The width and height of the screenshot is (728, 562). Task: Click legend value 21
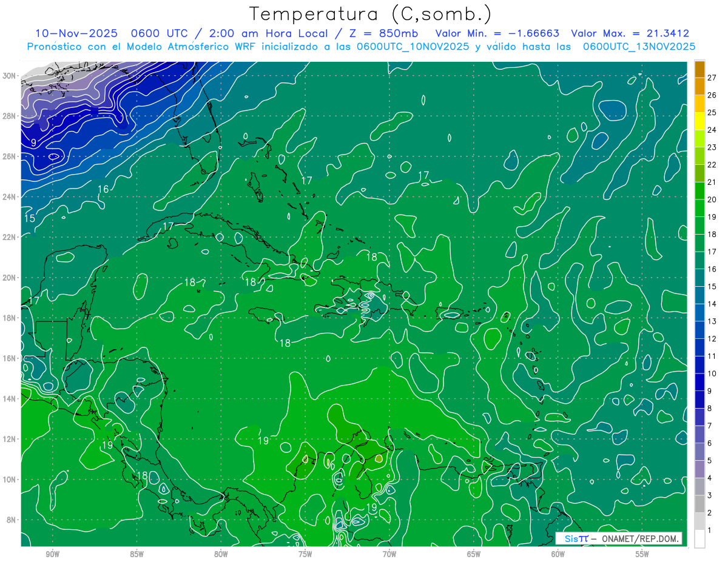[712, 182]
